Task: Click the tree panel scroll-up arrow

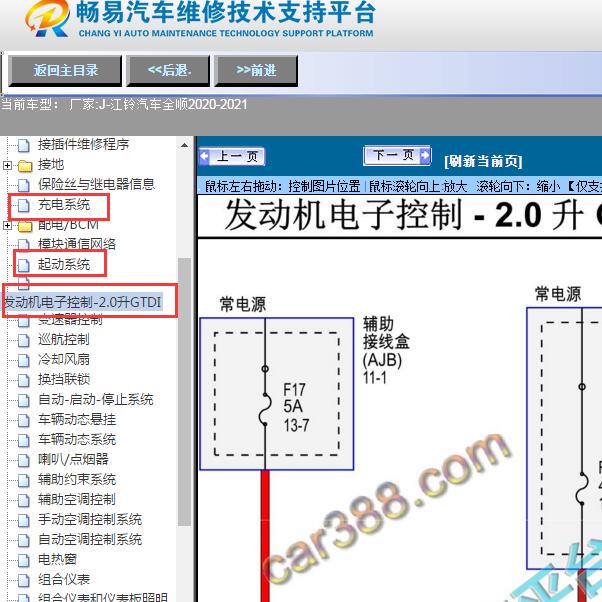Action: tap(184, 146)
